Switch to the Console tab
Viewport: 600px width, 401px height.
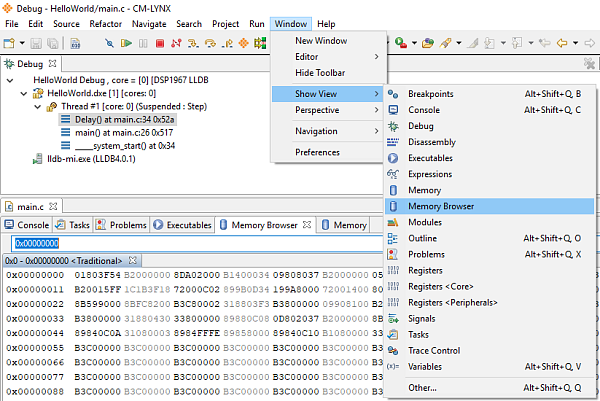(x=27, y=225)
